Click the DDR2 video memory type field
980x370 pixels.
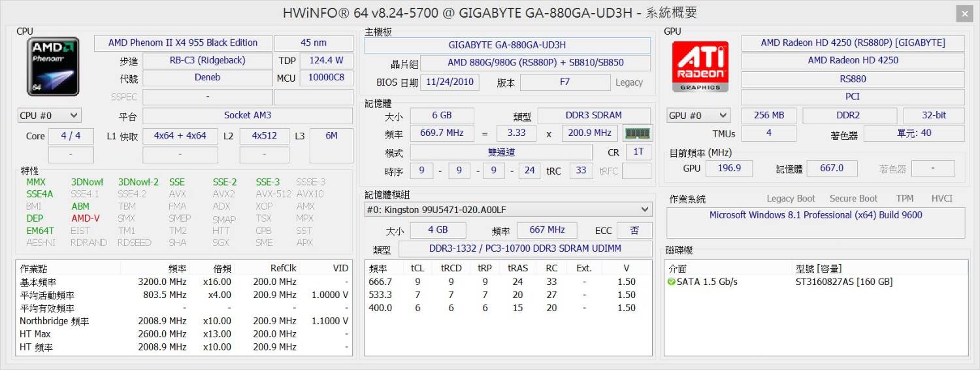click(x=848, y=116)
